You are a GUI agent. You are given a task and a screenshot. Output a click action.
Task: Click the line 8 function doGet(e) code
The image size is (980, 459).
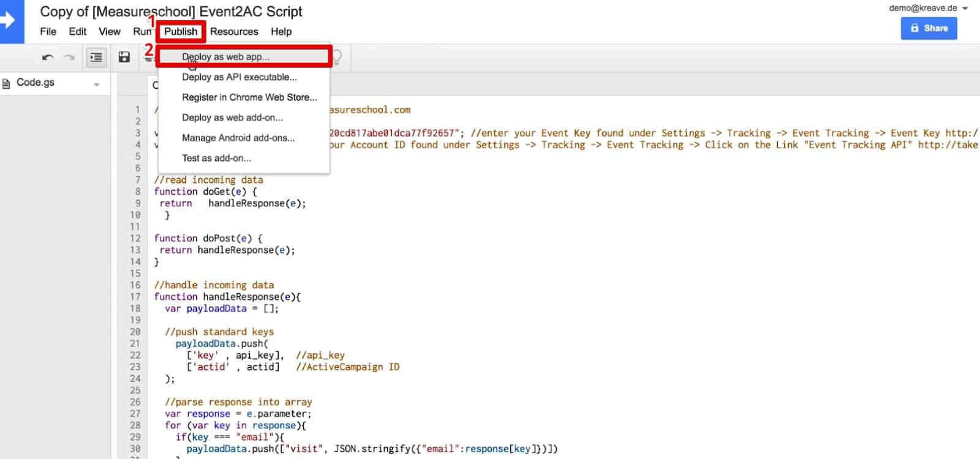click(x=206, y=192)
